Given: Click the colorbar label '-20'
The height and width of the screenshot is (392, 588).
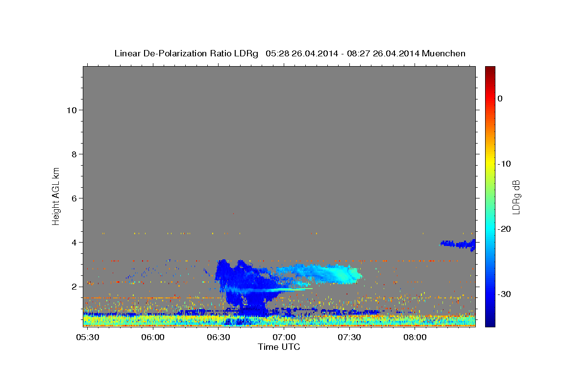Looking at the screenshot, I should 505,229.
